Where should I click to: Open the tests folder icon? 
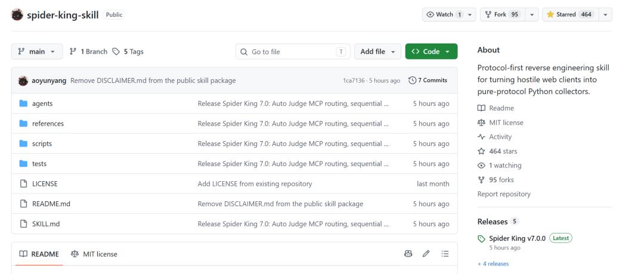(23, 164)
